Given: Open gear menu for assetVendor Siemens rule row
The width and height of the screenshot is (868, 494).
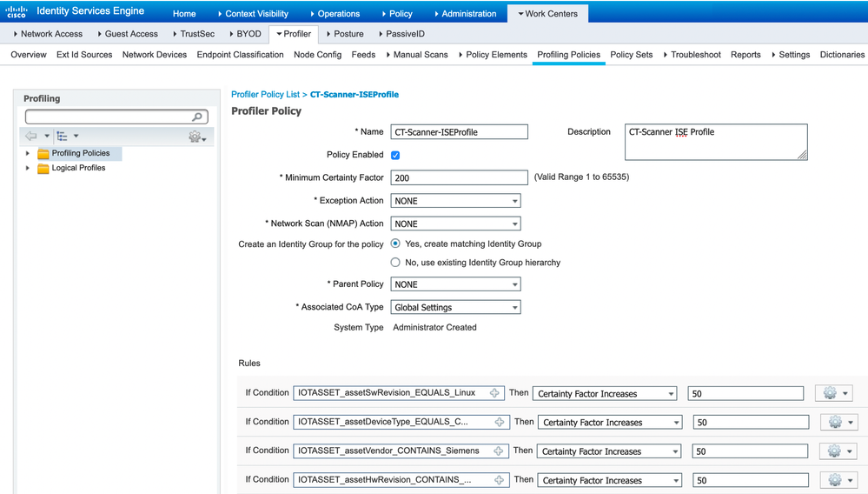Looking at the screenshot, I should [838, 451].
